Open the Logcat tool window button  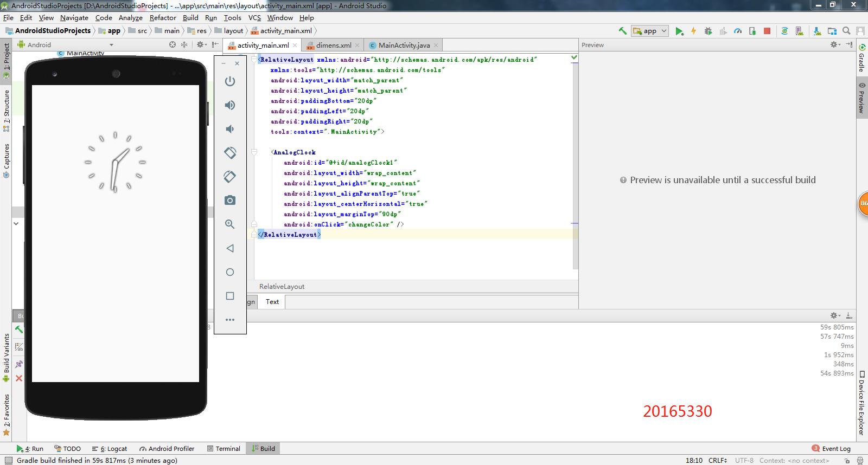tap(110, 448)
